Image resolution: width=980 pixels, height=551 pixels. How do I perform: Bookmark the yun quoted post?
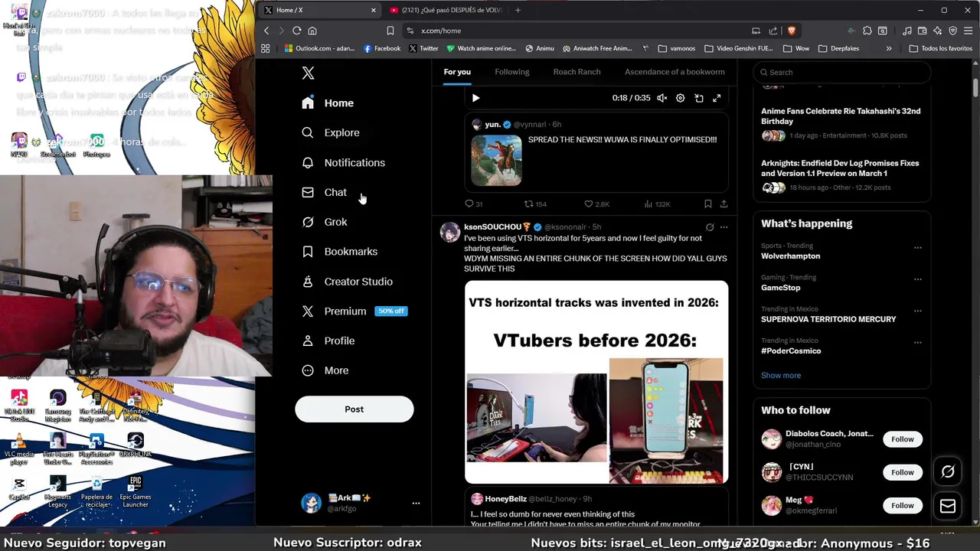click(x=707, y=204)
